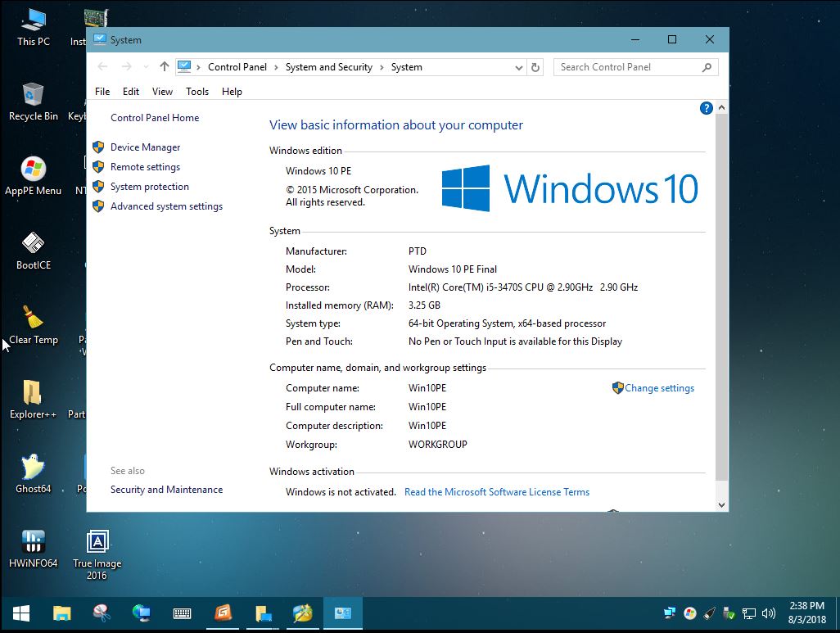Click the Change settings link
840x633 pixels.
(x=659, y=388)
